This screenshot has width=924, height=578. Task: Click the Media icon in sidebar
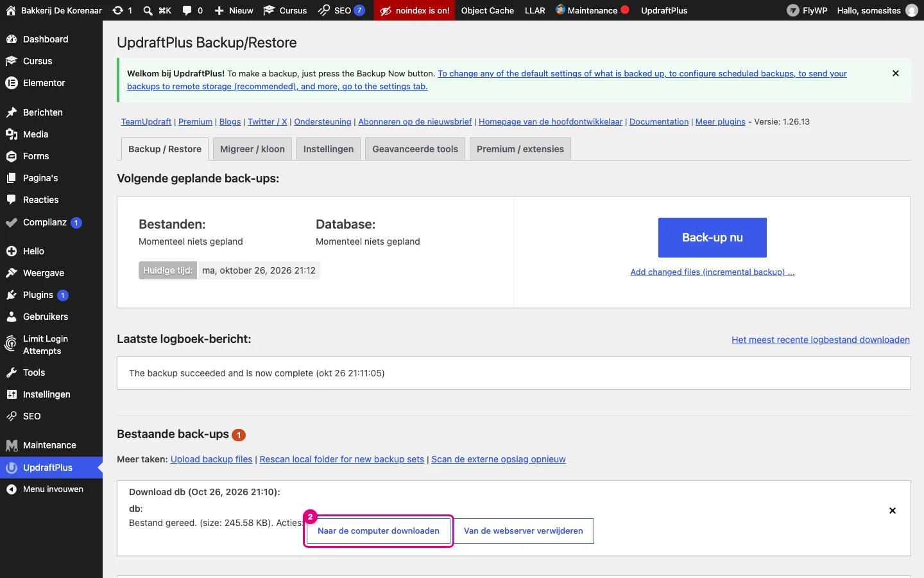coord(11,134)
